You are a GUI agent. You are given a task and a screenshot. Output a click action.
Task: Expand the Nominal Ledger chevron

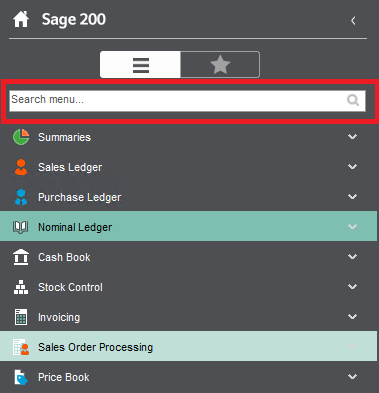point(352,227)
